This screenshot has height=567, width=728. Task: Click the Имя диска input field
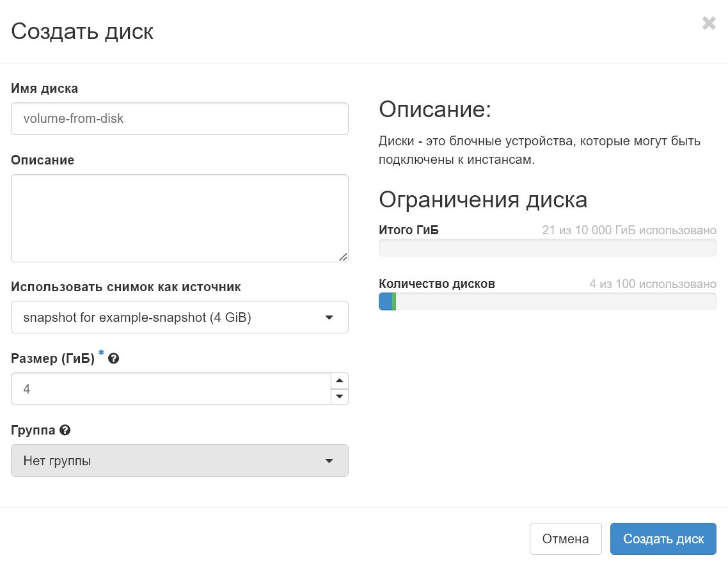pos(179,118)
